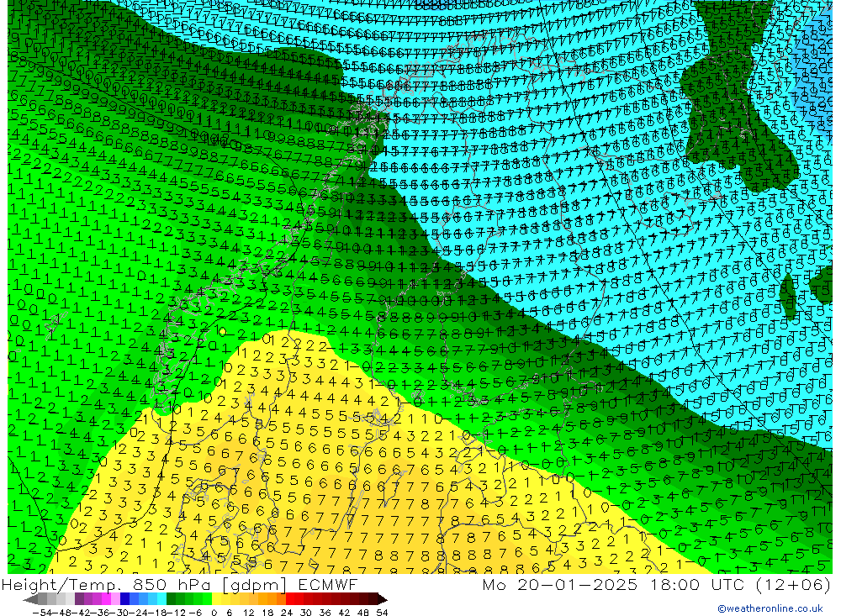Select the light pink legend swatch
Image resolution: width=841 pixels, height=616 pixels.
click(x=115, y=599)
